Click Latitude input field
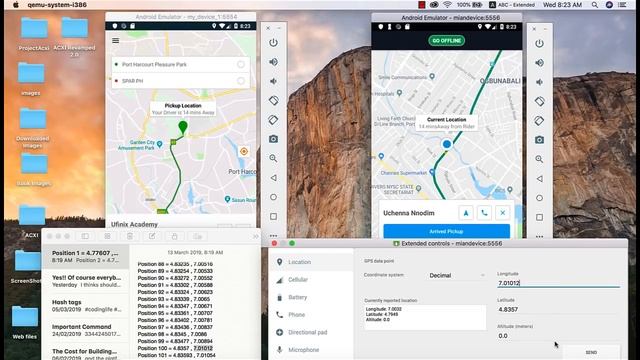 [x=558, y=309]
